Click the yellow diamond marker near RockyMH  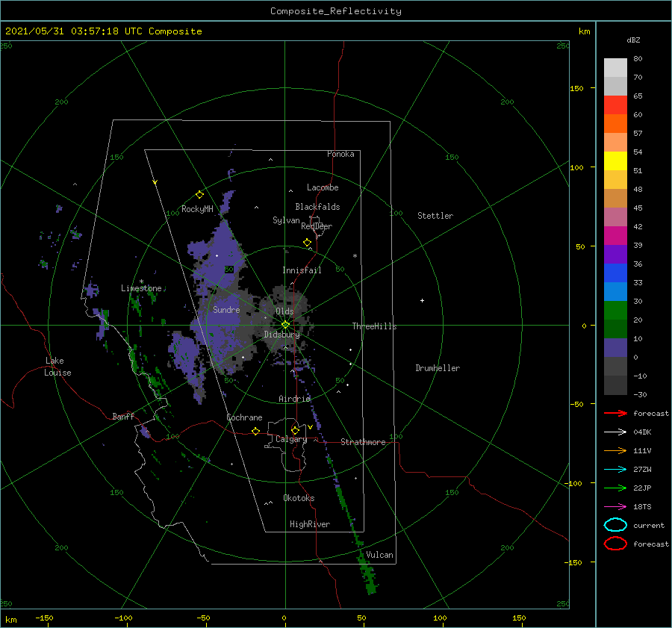point(199,195)
